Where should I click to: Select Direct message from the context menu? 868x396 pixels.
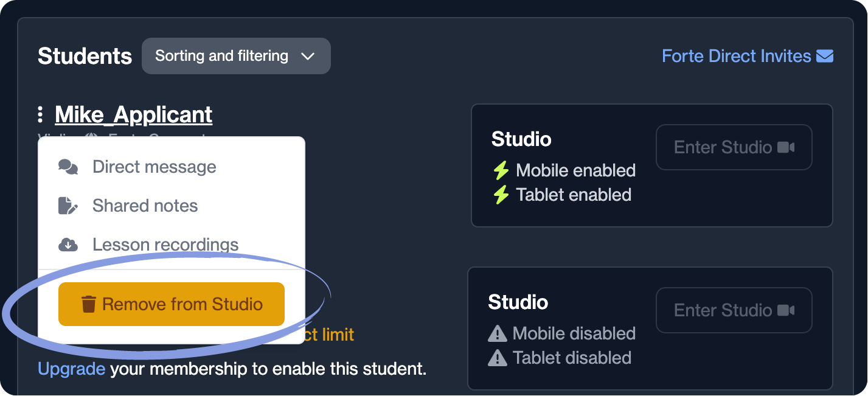point(155,167)
